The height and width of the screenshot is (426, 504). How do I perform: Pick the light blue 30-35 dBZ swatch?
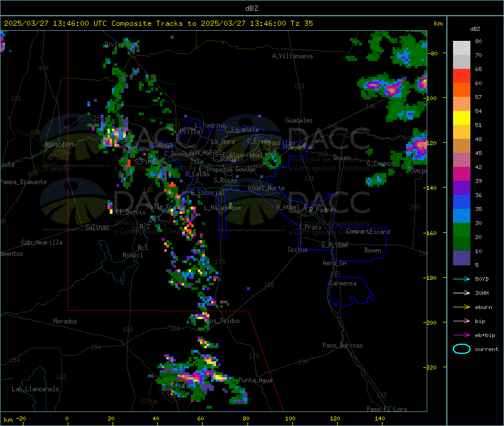tap(461, 216)
